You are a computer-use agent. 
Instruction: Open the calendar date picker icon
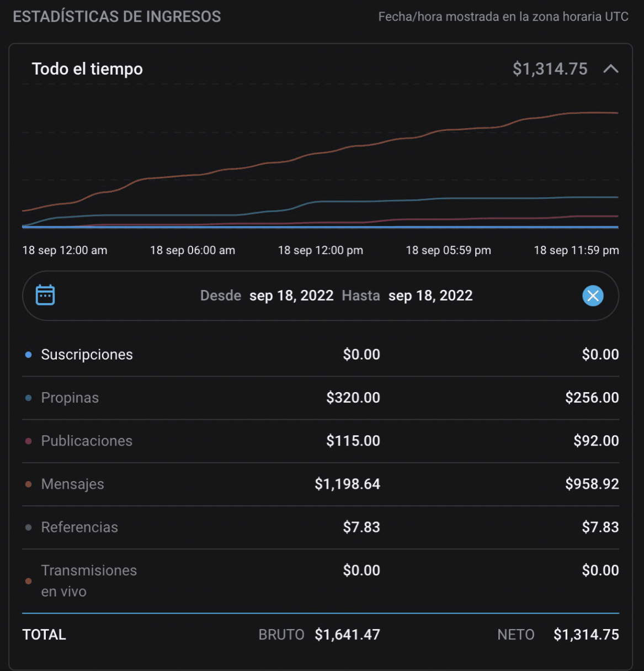click(x=45, y=295)
